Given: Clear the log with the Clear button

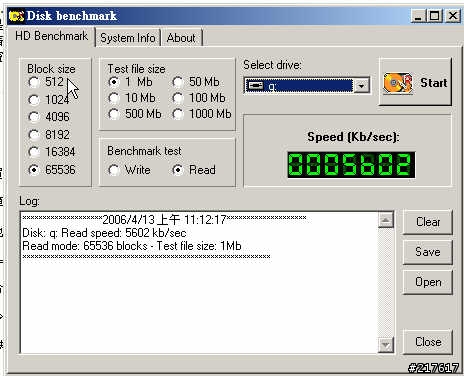Looking at the screenshot, I should click(x=428, y=222).
